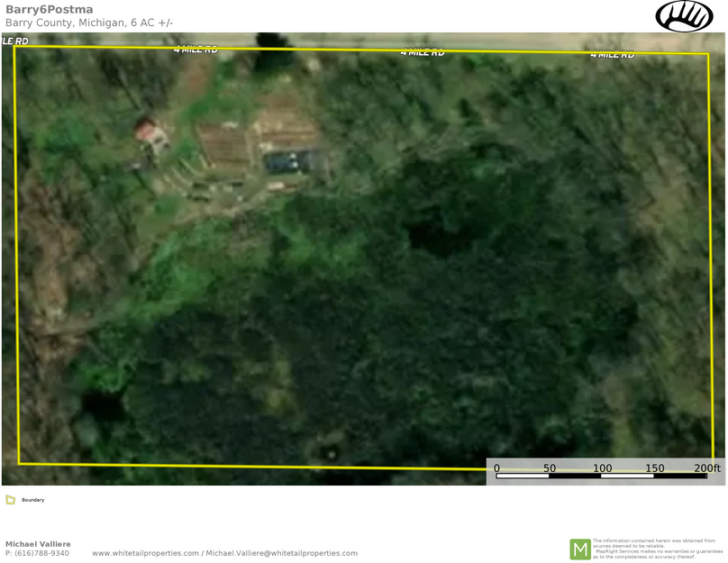Click the 100 mark on the scale bar
Viewport: 728px width, 563px height.
pos(602,468)
